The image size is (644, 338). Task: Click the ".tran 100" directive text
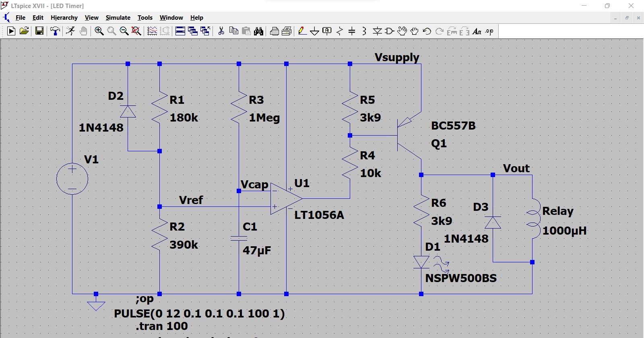click(161, 326)
